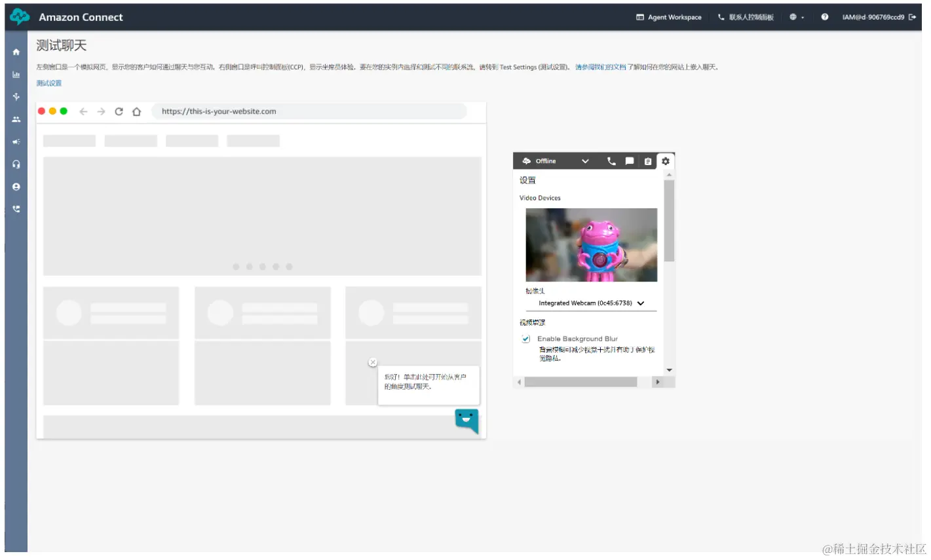
Task: Open the teal chat widget bubble
Action: pos(467,421)
